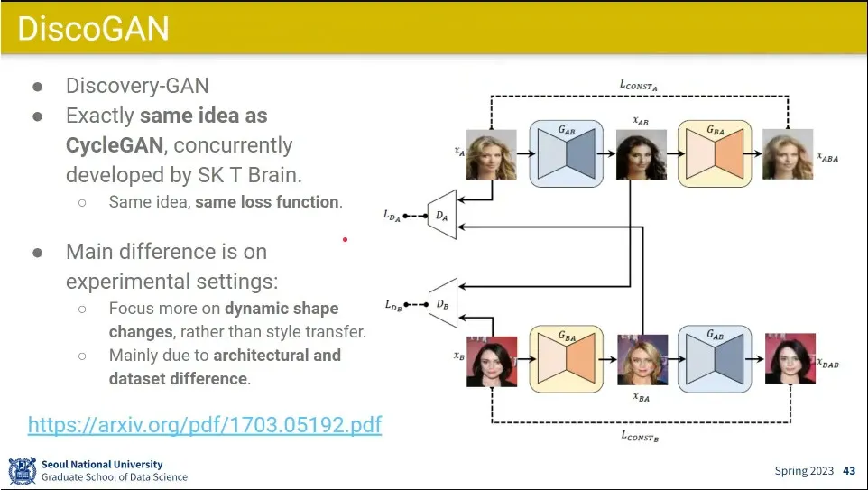Select the blue G_AB generator in bottom row
The width and height of the screenshot is (868, 490).
point(715,359)
